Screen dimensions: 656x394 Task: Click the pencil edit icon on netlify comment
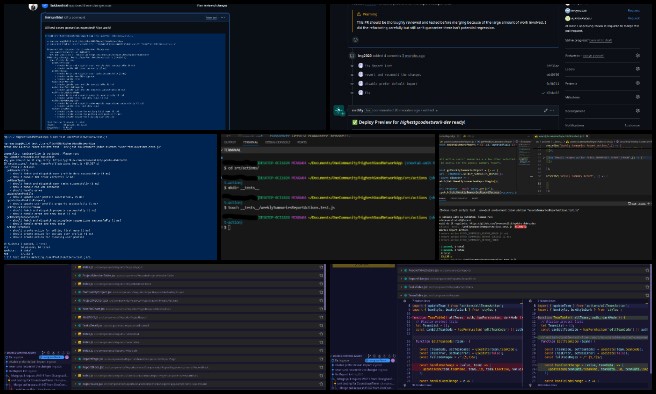tap(546, 110)
